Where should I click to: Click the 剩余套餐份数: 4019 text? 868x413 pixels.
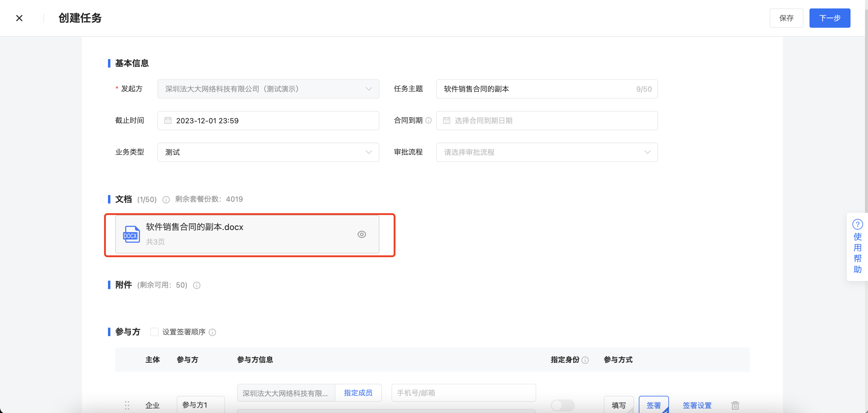[209, 199]
